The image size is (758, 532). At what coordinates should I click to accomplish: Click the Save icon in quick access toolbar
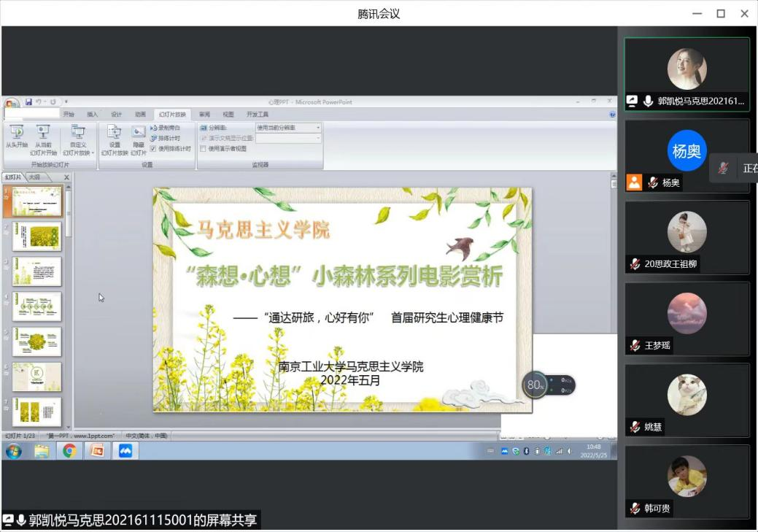[x=28, y=101]
